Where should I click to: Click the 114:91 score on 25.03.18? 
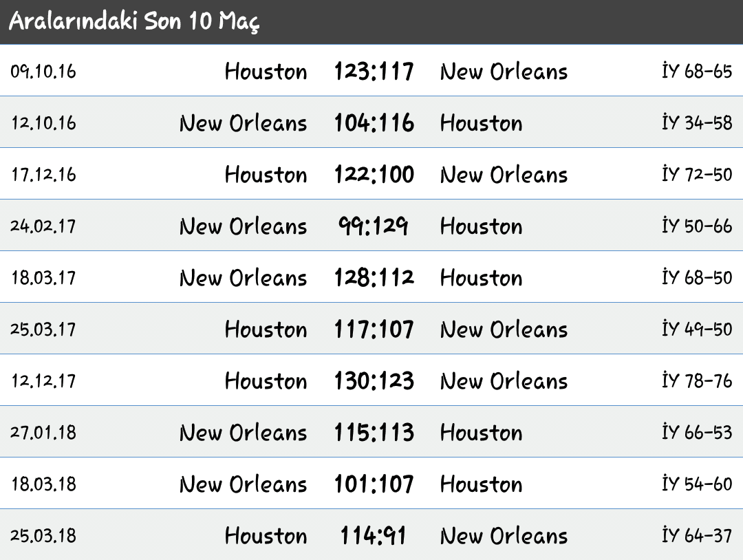click(x=373, y=536)
